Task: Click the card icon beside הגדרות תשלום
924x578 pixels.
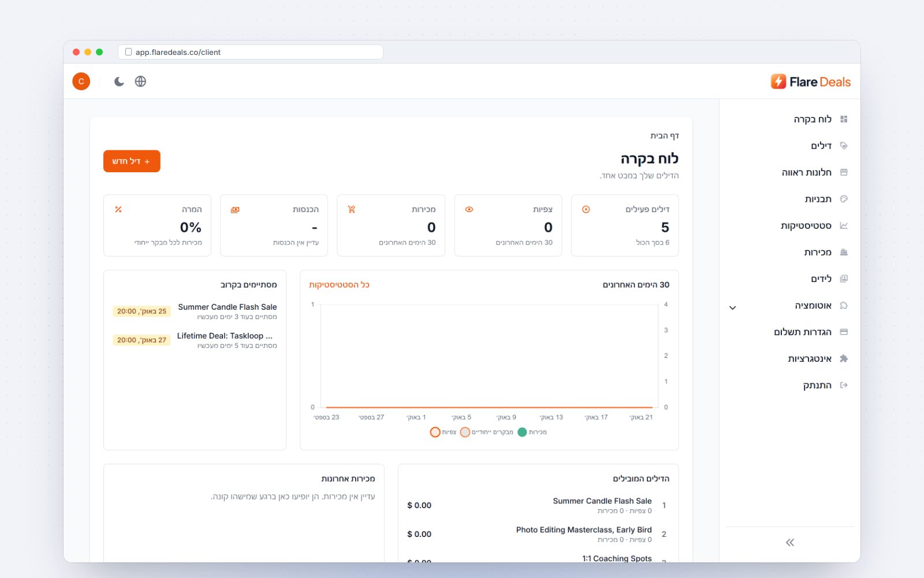Action: (844, 332)
